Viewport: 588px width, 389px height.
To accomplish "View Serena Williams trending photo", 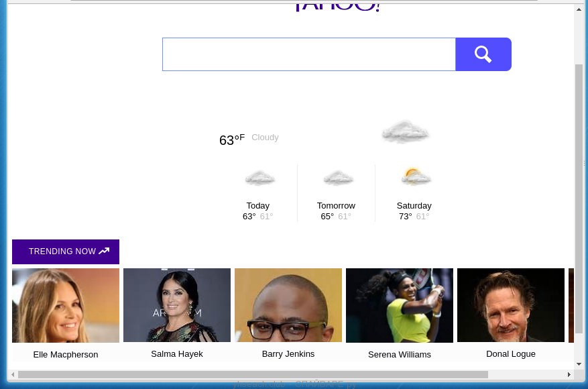I will pos(400,305).
